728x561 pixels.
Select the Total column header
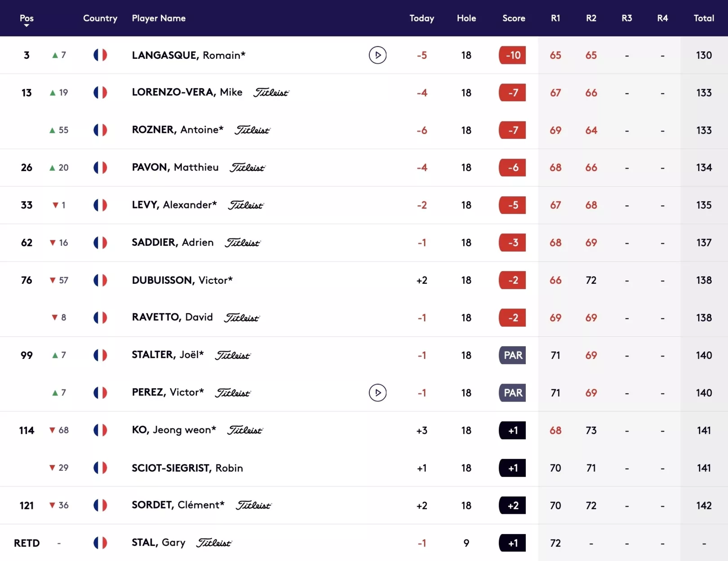pyautogui.click(x=704, y=18)
